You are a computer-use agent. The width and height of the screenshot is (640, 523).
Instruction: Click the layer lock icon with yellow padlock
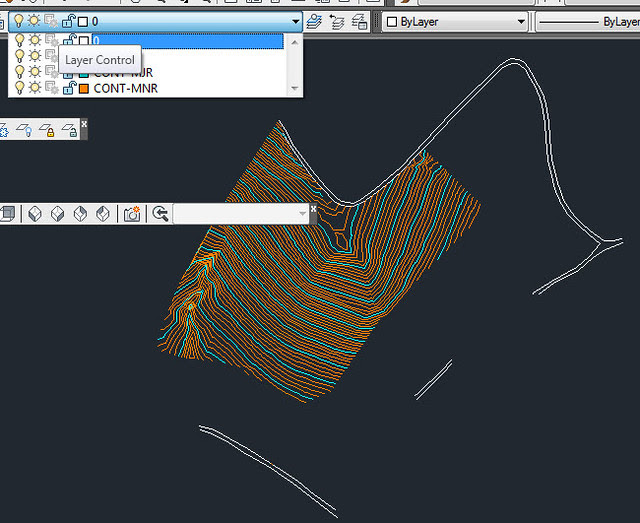coord(47,130)
